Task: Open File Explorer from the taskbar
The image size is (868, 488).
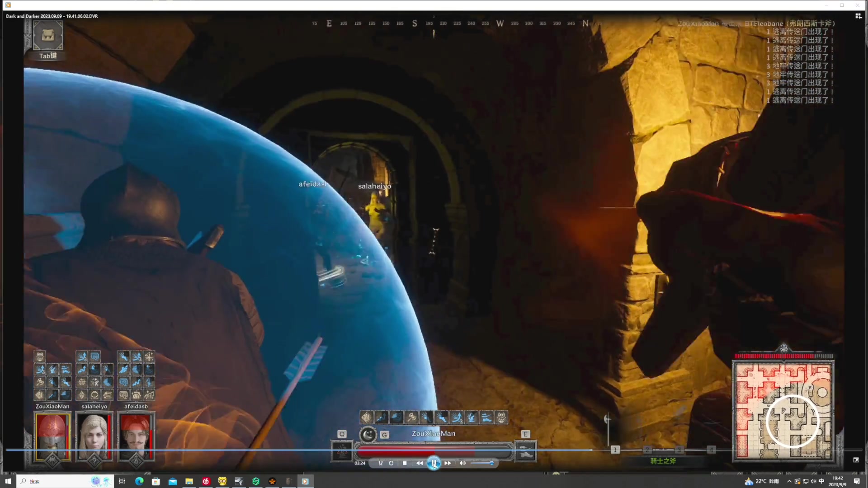Action: pos(189,481)
